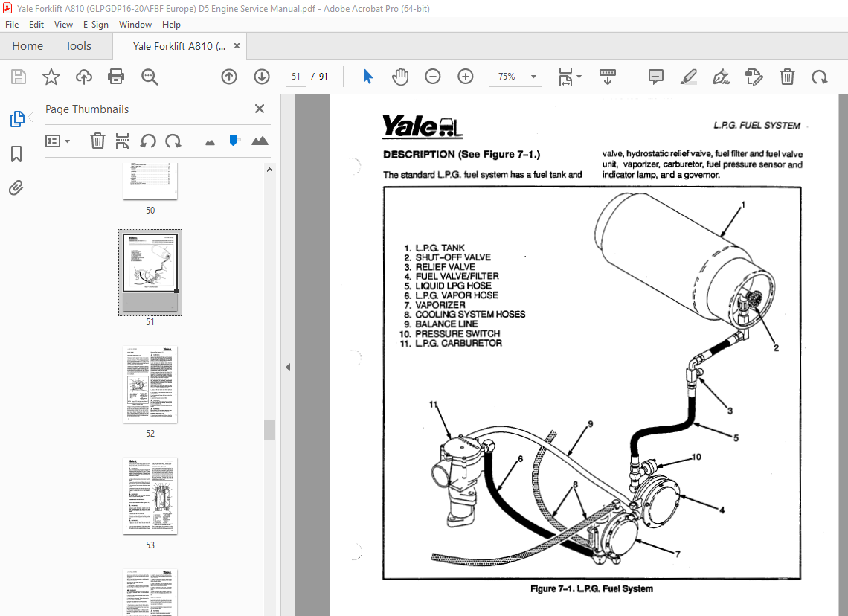Select the arrow Selection tool
848x616 pixels.
[x=367, y=77]
